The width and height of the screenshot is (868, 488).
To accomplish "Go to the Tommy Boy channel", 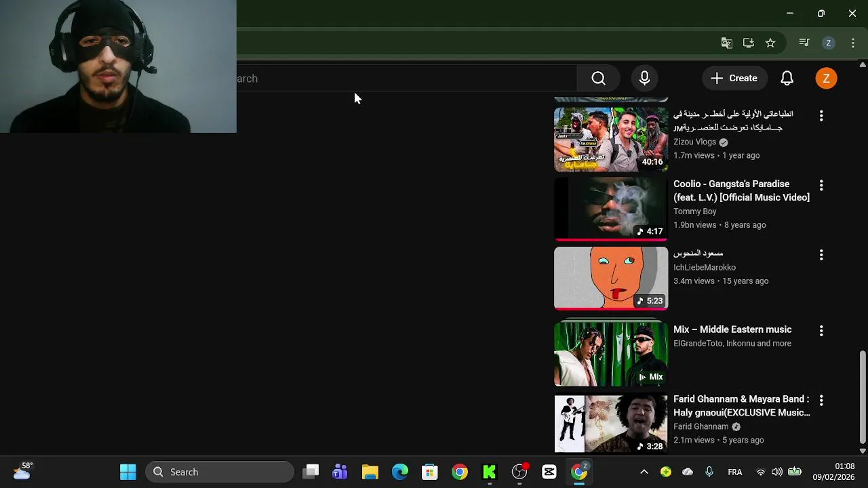I will tap(694, 211).
